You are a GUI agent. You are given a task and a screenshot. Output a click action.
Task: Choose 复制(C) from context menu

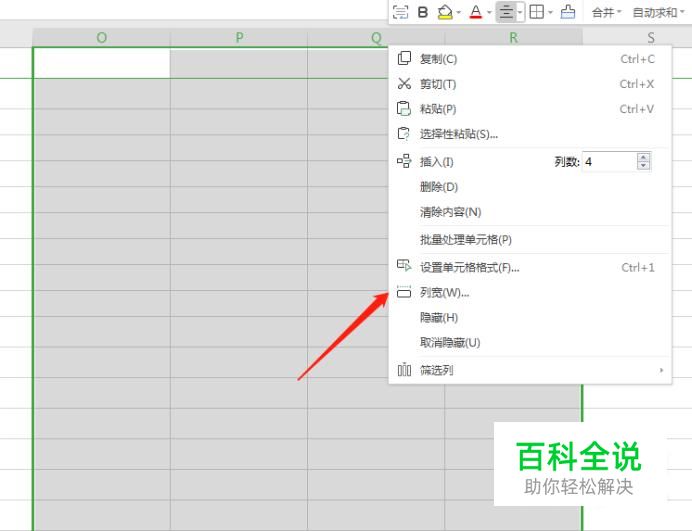point(530,59)
